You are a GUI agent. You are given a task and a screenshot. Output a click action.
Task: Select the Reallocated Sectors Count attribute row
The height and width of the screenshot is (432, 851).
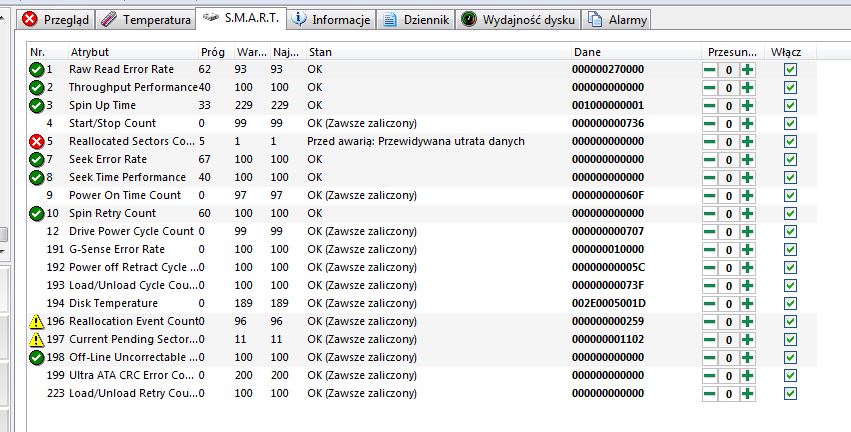point(422,141)
